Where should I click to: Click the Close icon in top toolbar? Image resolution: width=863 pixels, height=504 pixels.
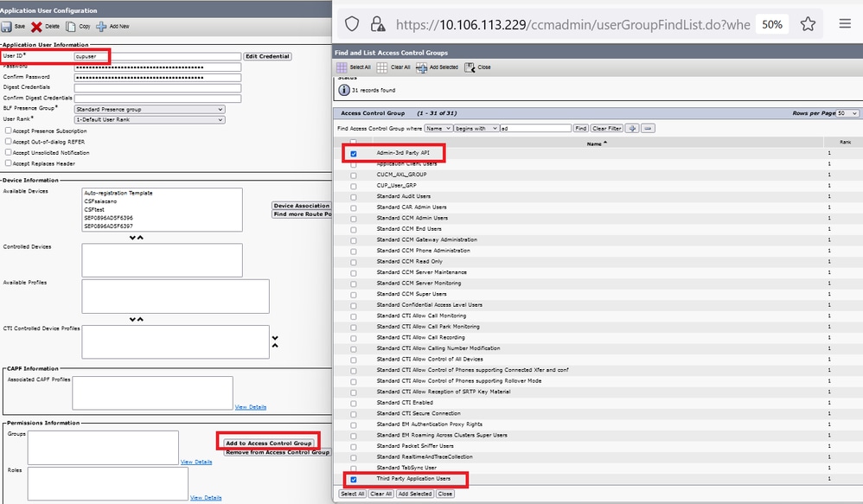point(470,67)
